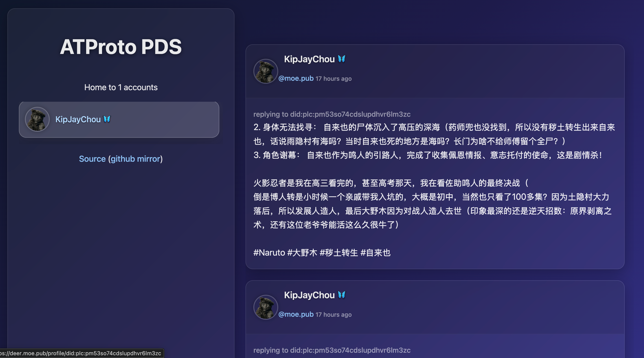Image resolution: width=644 pixels, height=358 pixels.
Task: Click the second post's author avatar
Action: pos(266,307)
